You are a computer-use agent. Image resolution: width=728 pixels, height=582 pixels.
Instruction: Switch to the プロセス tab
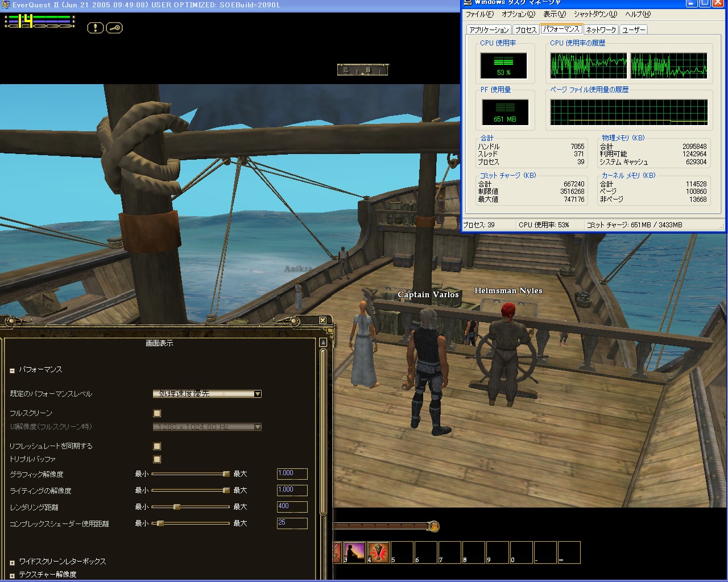[x=526, y=30]
